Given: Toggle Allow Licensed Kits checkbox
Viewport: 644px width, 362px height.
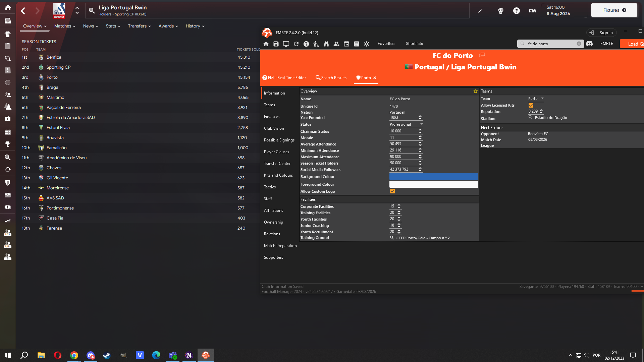Looking at the screenshot, I should [531, 105].
